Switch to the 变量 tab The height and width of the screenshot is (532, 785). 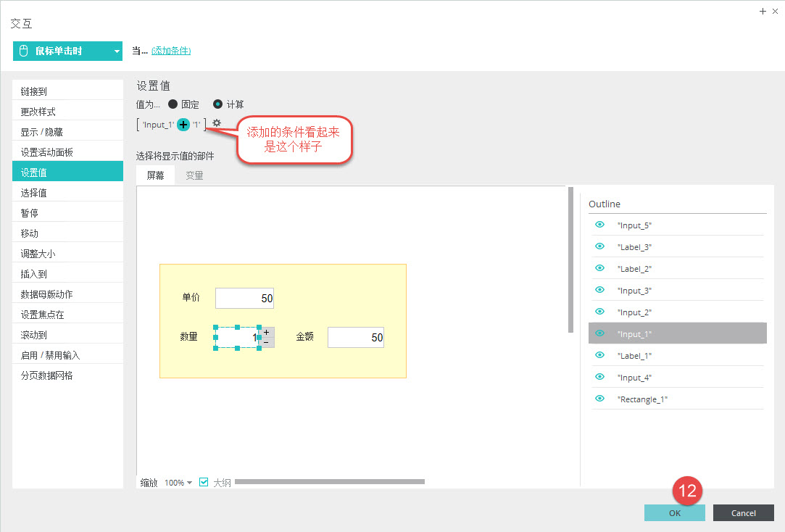(194, 175)
